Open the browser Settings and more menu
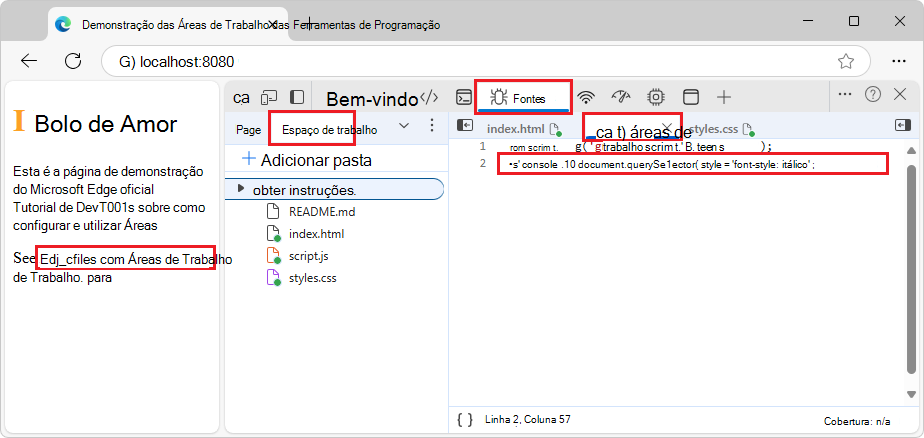The width and height of the screenshot is (924, 438). 898,61
